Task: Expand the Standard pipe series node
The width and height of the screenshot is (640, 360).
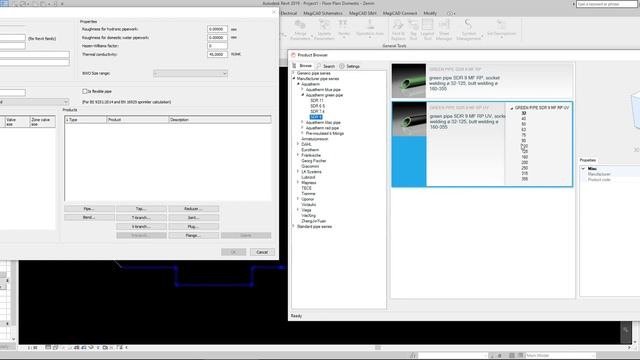Action: click(294, 226)
